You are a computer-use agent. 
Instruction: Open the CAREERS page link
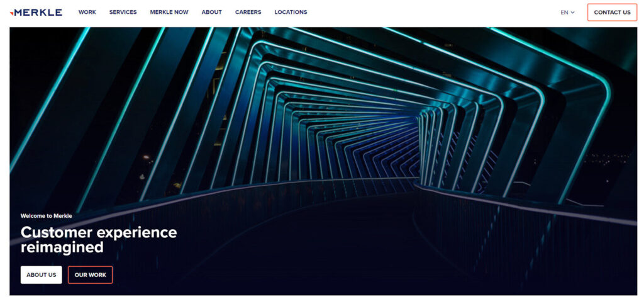(x=248, y=12)
